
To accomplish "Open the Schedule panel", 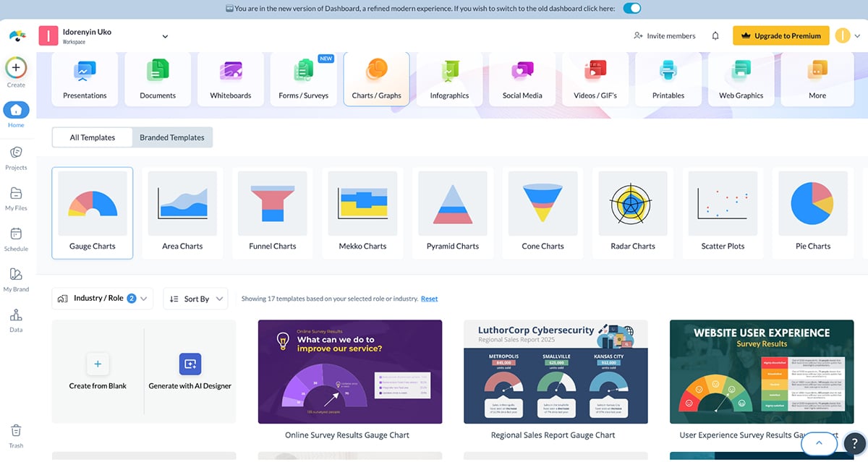I will pos(16,237).
